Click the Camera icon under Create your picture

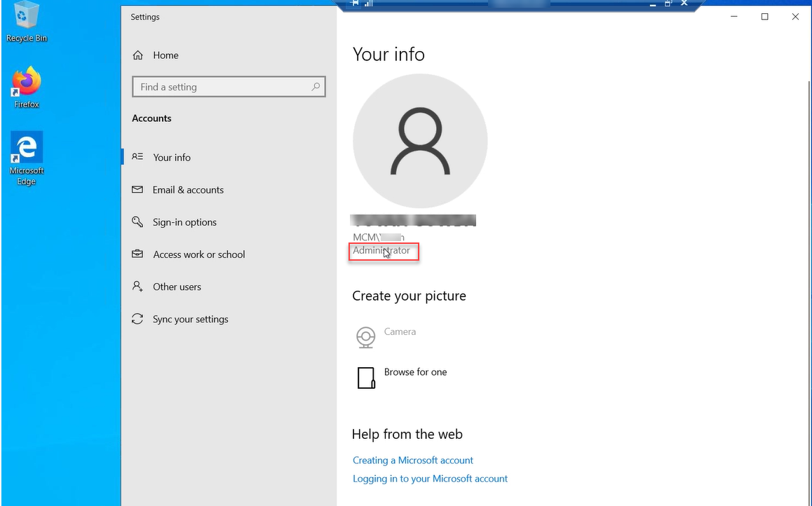pyautogui.click(x=365, y=337)
